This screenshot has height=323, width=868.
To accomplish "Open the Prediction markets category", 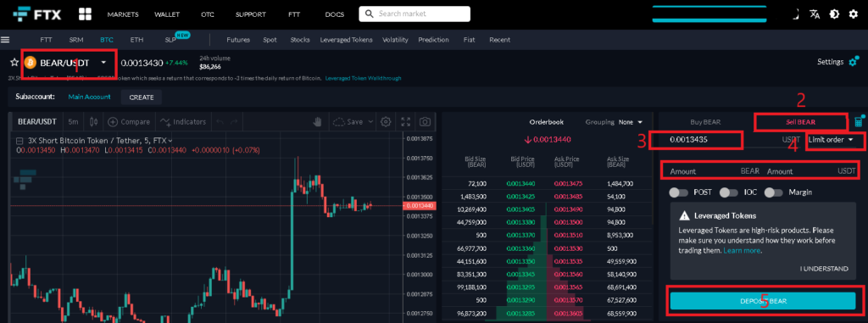I will tap(433, 40).
